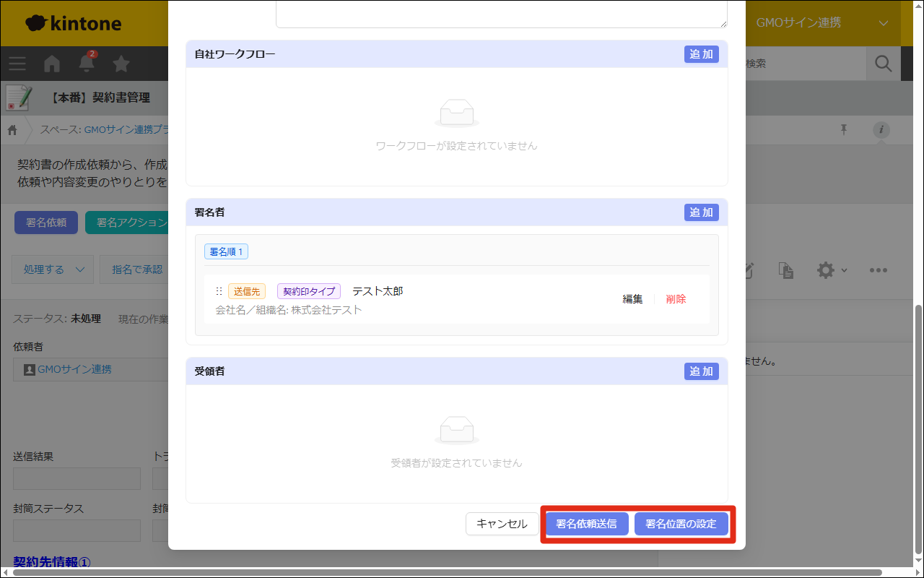Click the duplicate record document icon

coord(786,270)
